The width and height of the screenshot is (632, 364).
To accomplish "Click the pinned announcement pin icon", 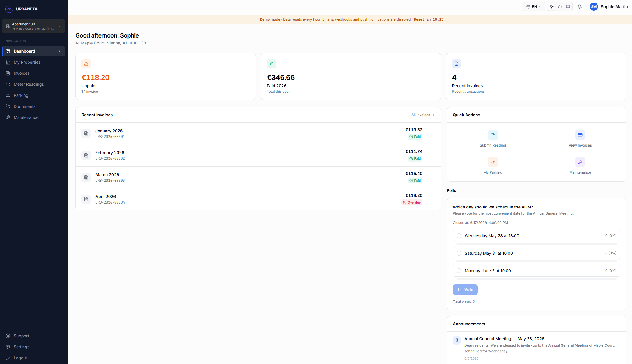I will [x=457, y=340].
